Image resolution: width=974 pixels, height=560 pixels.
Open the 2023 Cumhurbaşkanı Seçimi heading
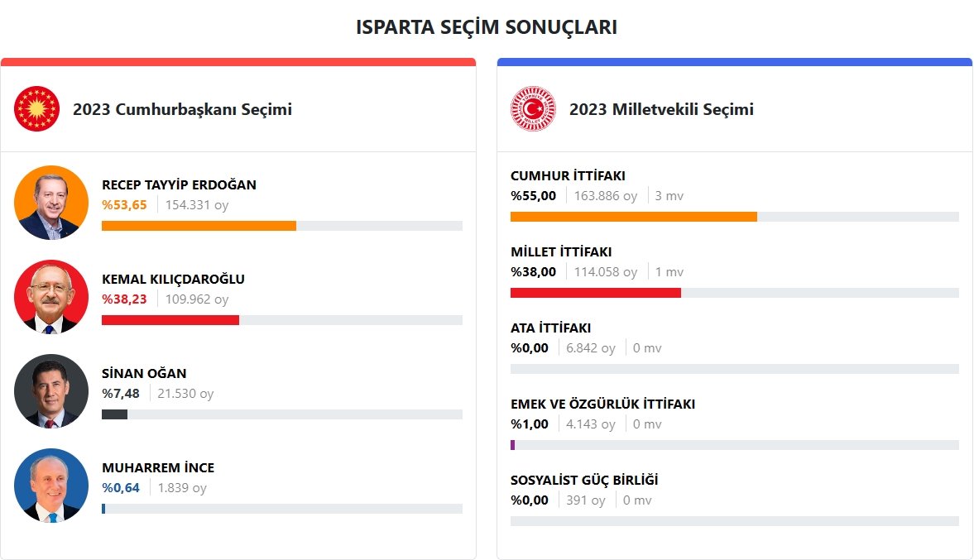tap(182, 109)
